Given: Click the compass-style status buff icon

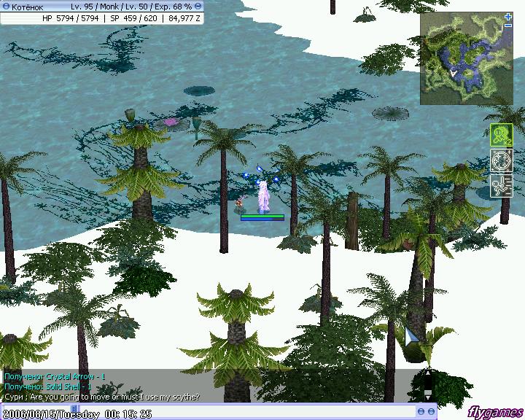Looking at the screenshot, I should 501,160.
